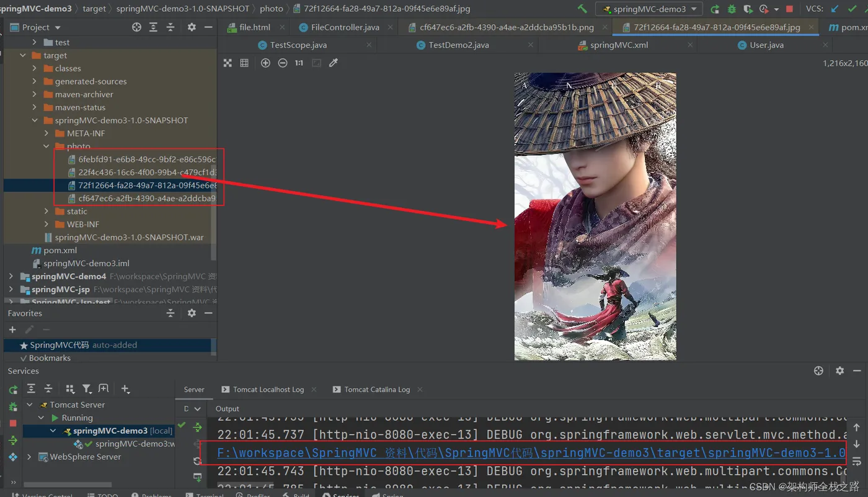
Task: Collapse the Tomcat Server node in Services
Action: coord(29,405)
